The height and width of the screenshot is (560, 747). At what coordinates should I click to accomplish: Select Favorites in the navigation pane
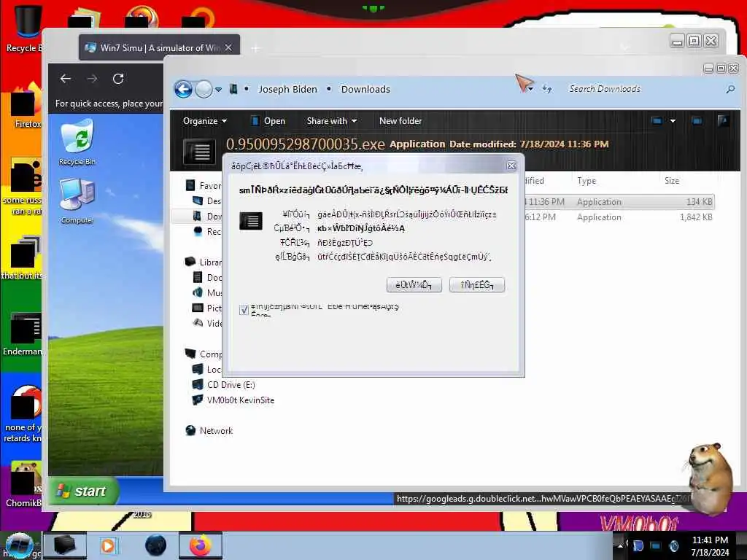coord(204,186)
